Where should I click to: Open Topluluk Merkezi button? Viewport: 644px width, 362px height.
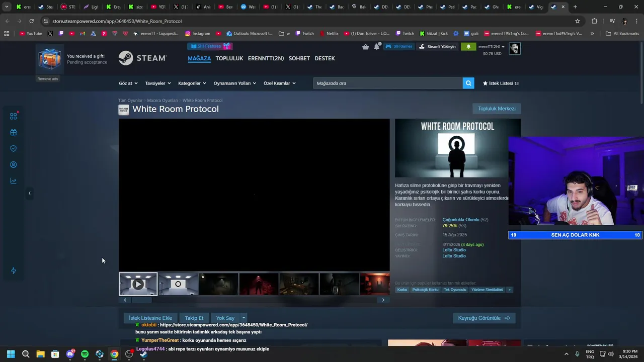tap(497, 109)
